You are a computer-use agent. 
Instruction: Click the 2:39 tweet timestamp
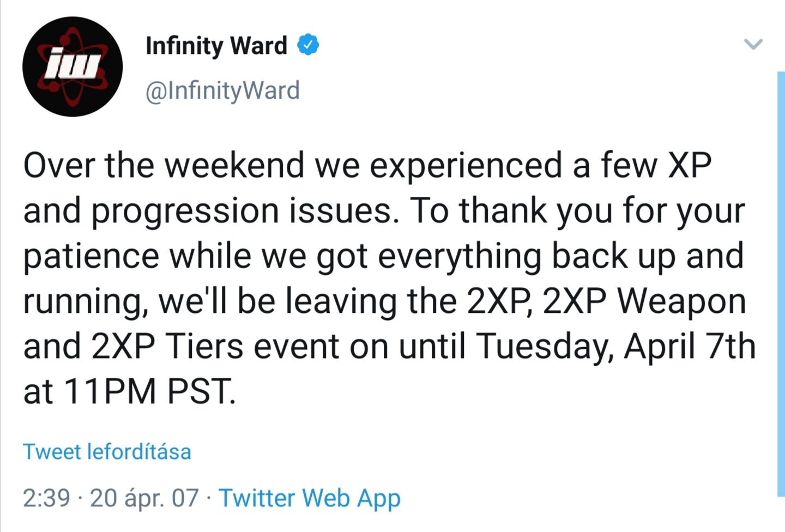[x=47, y=498]
